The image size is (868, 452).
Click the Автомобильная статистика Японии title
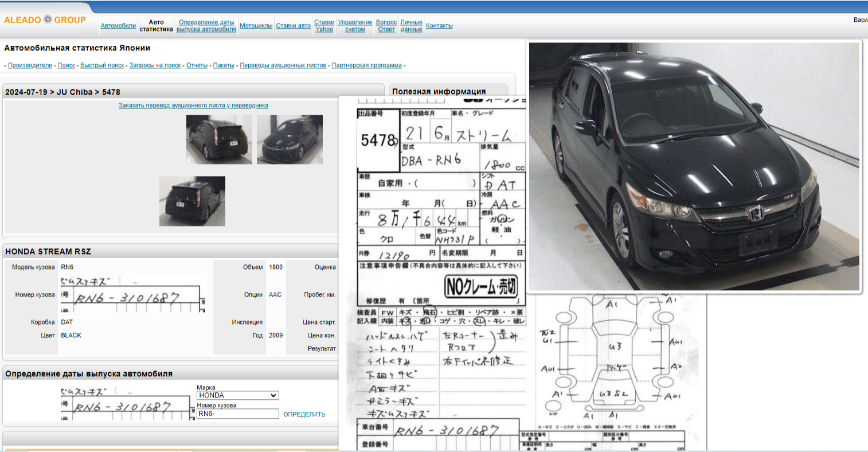coord(77,48)
